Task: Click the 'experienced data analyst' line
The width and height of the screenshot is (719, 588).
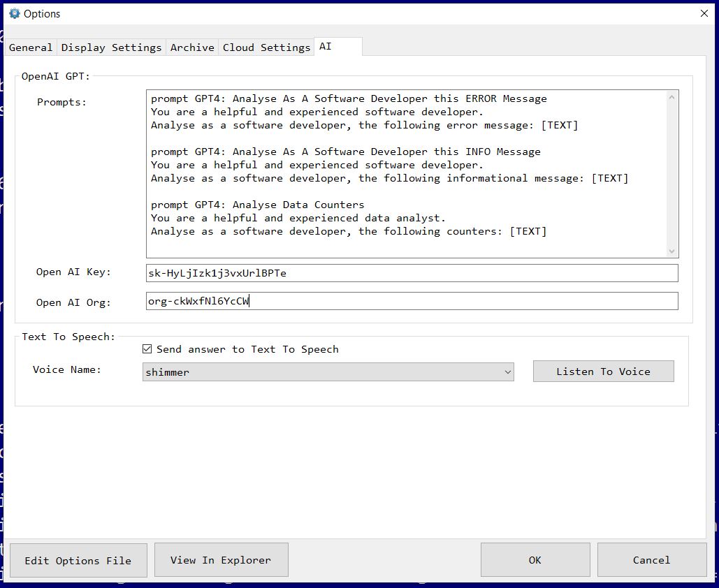Action: [x=298, y=218]
